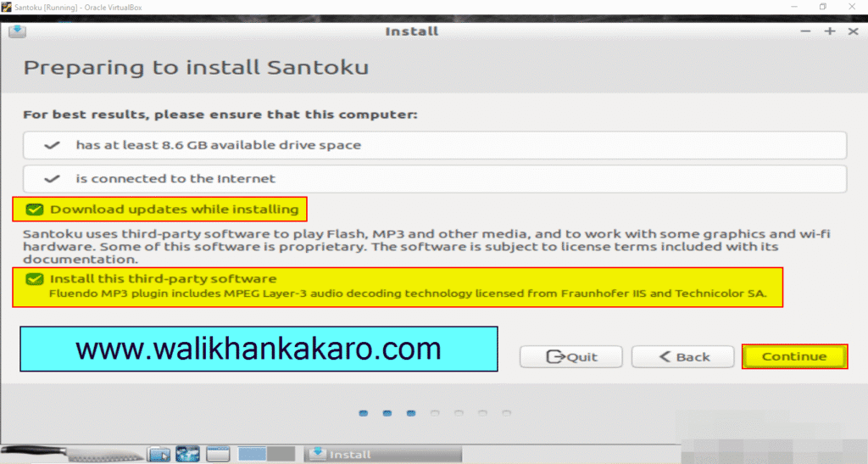Click the third-party software license paragraph

click(x=426, y=246)
